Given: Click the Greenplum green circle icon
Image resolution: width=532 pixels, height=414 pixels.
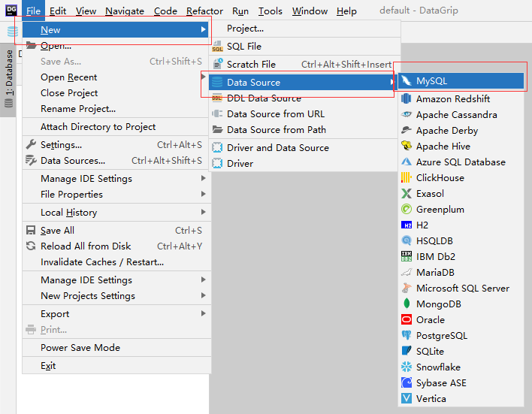Looking at the screenshot, I should [x=406, y=209].
